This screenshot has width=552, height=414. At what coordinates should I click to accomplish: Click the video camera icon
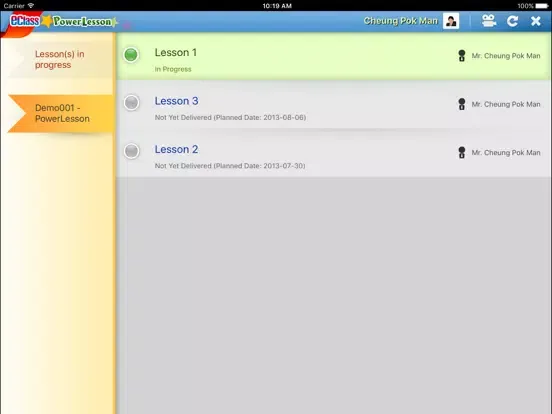(489, 21)
